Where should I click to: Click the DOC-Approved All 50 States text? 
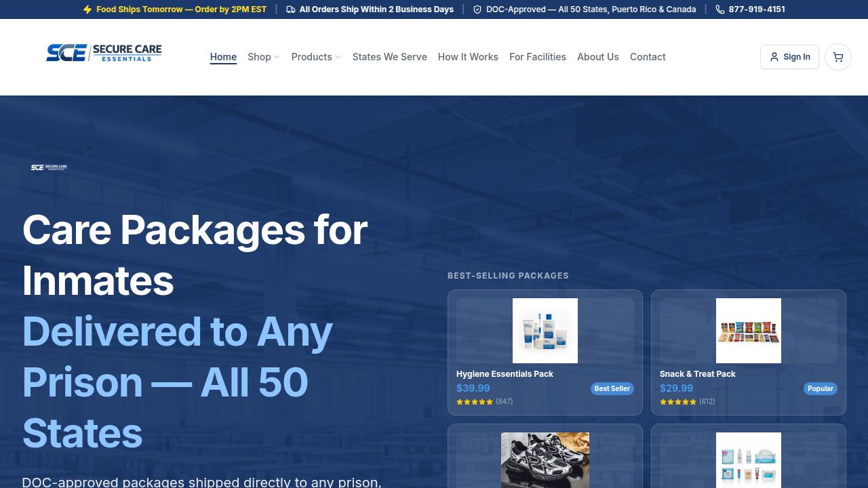pos(591,9)
